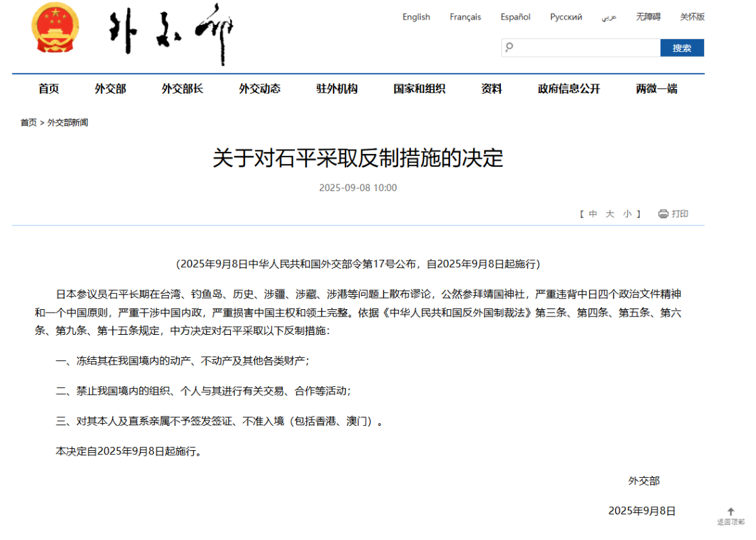Open the 无障碍 accessibility mode link

pos(648,17)
